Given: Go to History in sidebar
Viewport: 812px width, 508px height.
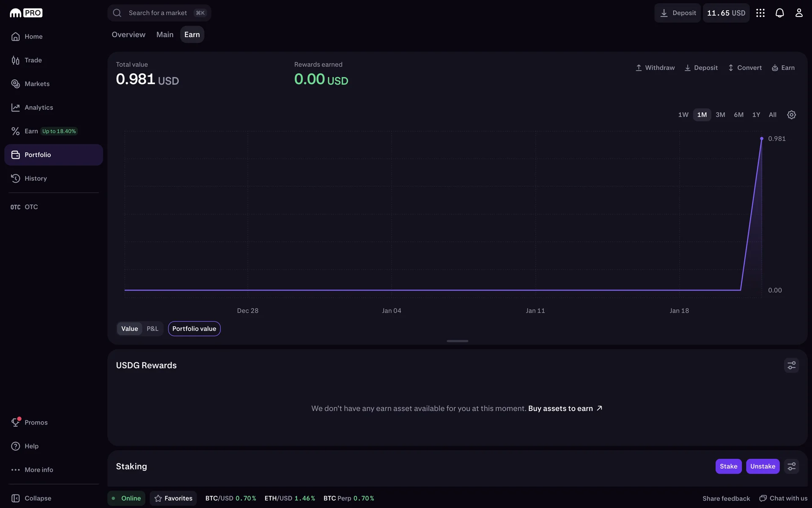Looking at the screenshot, I should [36, 179].
